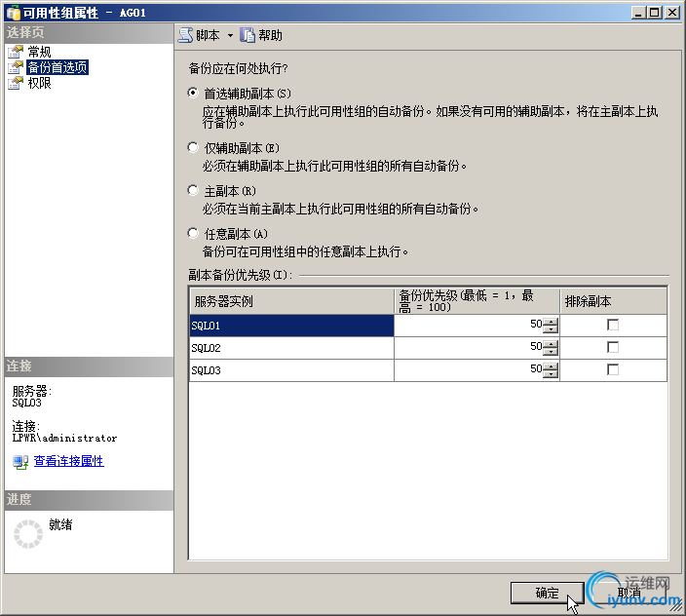Select the SQL01 server instance row
686x616 pixels.
click(291, 326)
